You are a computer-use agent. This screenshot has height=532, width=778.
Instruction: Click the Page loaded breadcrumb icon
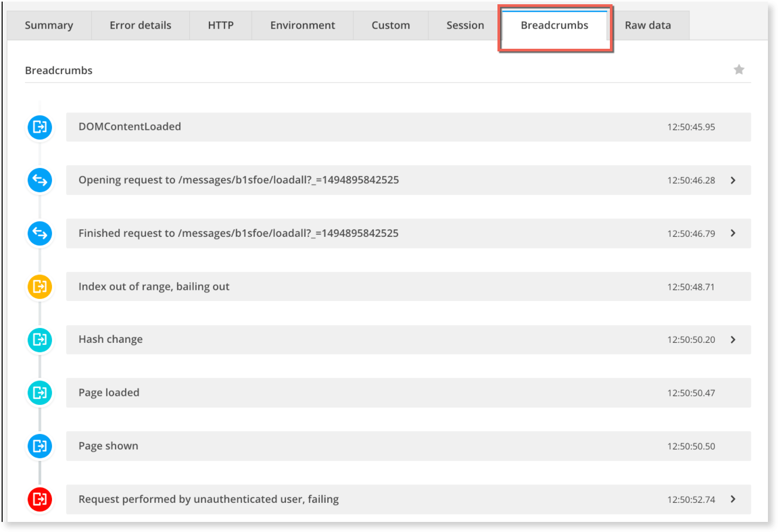pos(40,393)
